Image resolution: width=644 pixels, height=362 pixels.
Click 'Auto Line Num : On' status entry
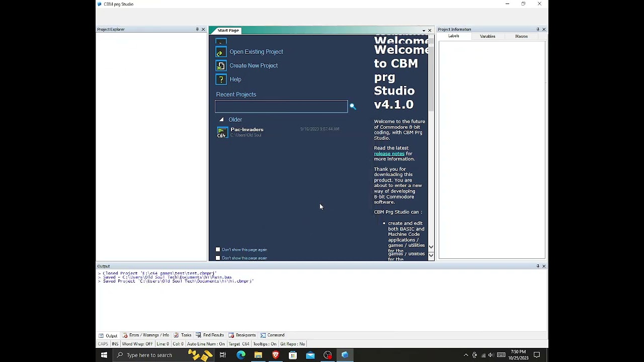tap(206, 344)
